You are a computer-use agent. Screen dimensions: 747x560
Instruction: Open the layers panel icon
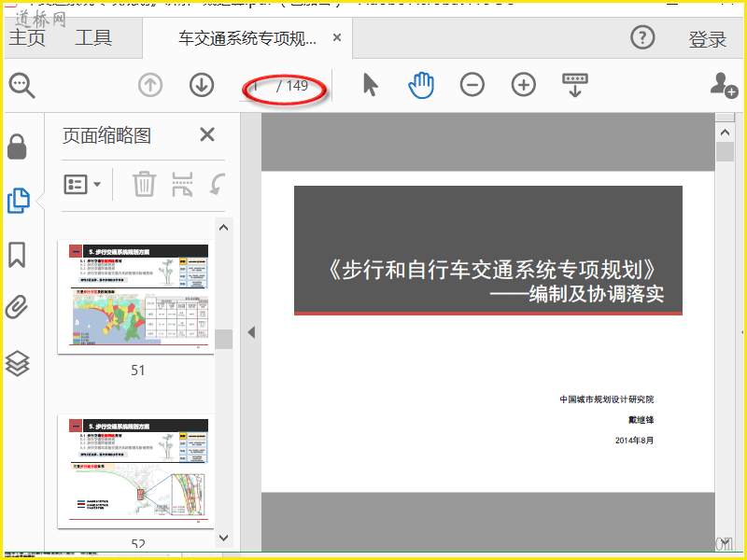pos(17,363)
